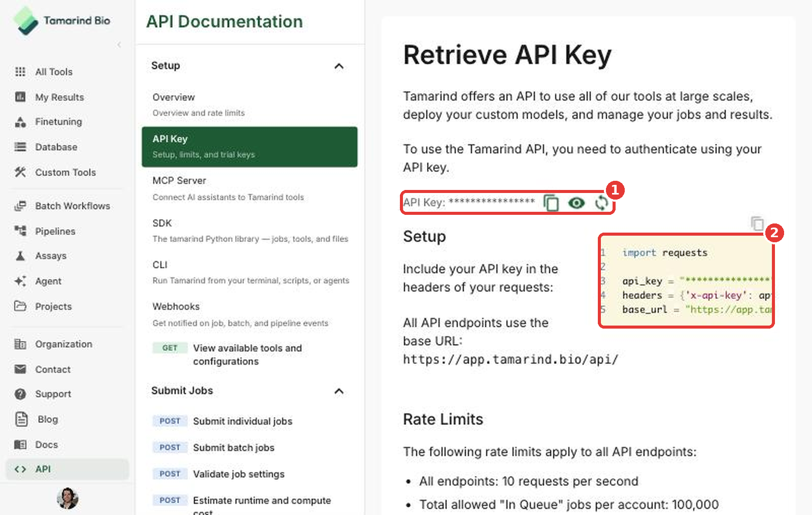The width and height of the screenshot is (812, 515).
Task: Click the API Documentation heading
Action: tap(224, 21)
